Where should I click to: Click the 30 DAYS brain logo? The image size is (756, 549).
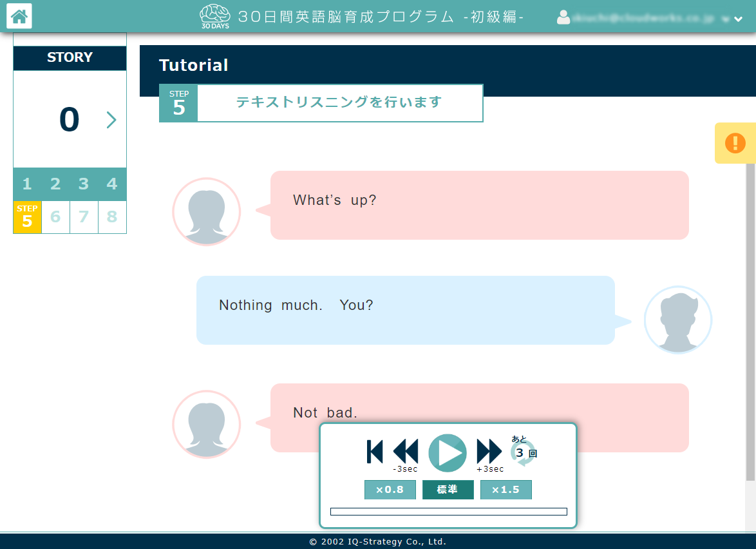214,16
